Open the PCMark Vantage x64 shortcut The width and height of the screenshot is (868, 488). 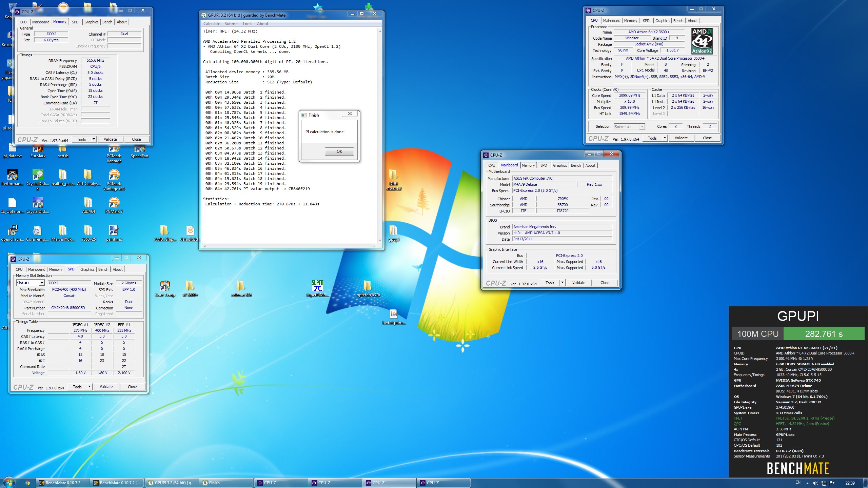[114, 180]
